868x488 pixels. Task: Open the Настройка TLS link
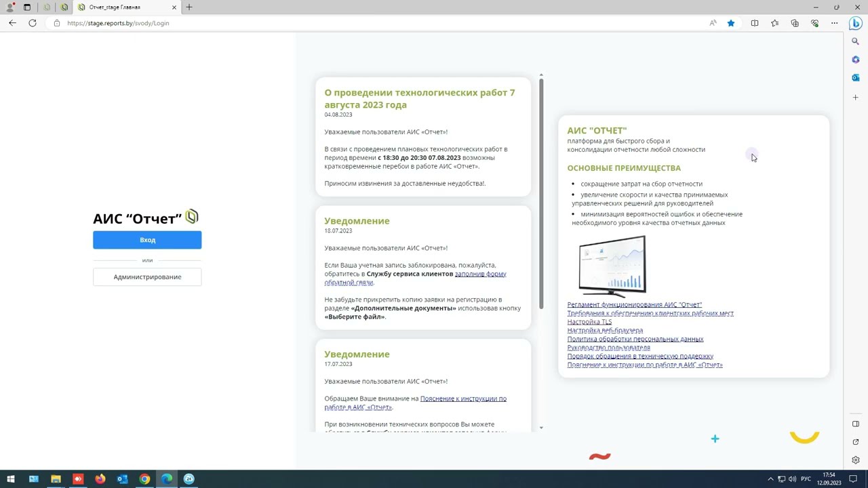[x=589, y=322]
